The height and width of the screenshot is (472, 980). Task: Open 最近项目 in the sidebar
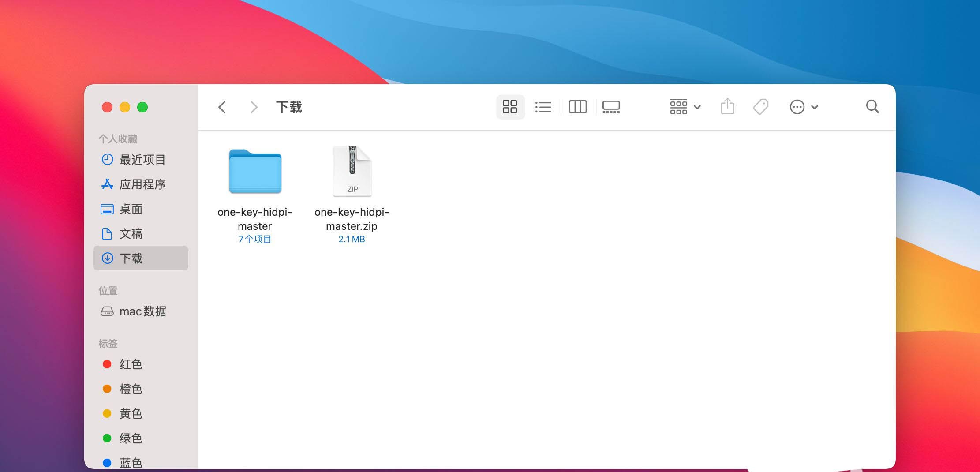(x=142, y=160)
